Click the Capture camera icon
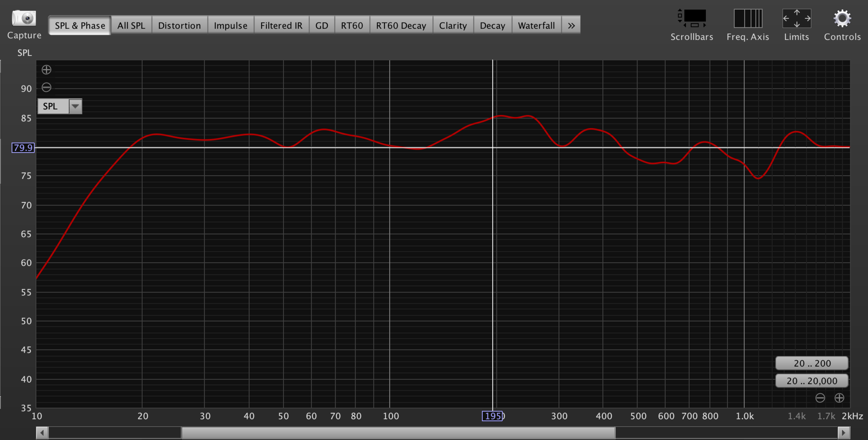 tap(24, 18)
